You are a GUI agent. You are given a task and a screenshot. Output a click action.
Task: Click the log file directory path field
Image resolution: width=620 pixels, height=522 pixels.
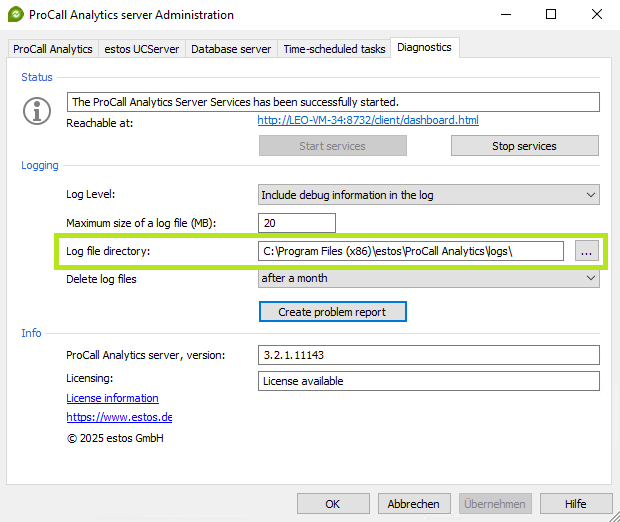click(410, 251)
